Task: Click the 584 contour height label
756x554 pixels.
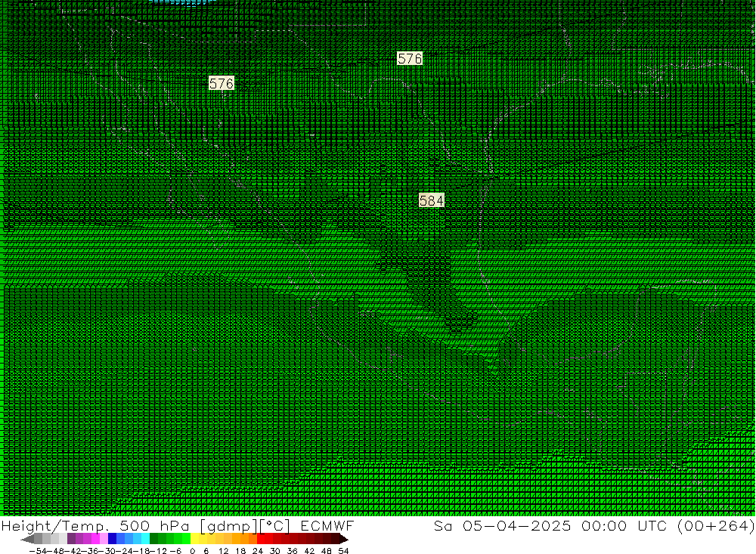Action: click(431, 200)
